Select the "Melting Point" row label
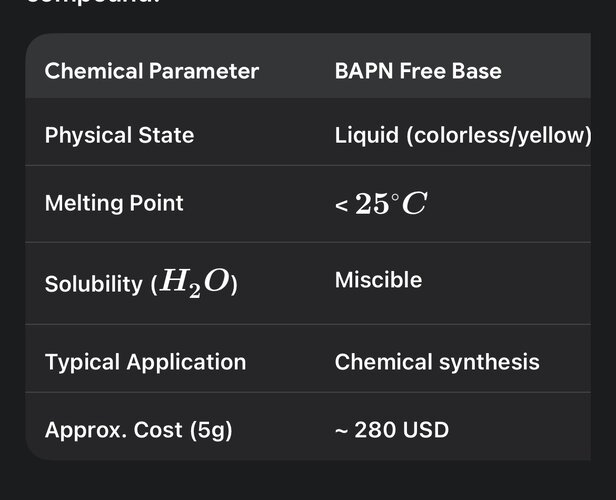The image size is (616, 500). tap(115, 203)
